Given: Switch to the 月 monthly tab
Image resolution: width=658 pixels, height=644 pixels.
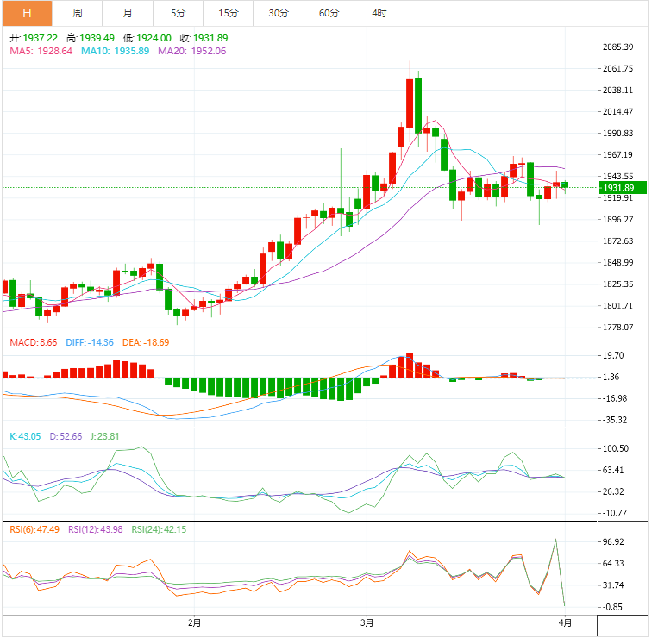Looking at the screenshot, I should coord(128,14).
